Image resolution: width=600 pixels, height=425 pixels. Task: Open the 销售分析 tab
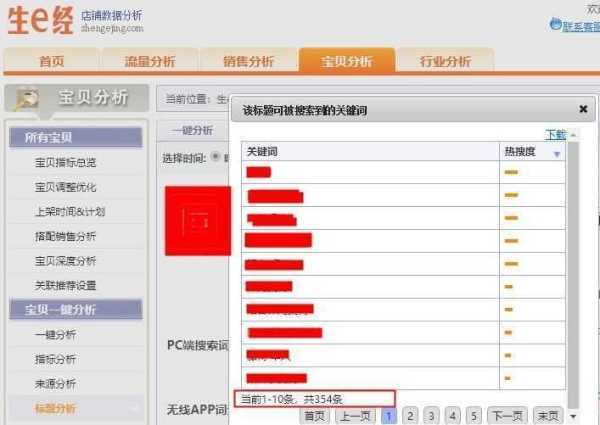(x=248, y=61)
